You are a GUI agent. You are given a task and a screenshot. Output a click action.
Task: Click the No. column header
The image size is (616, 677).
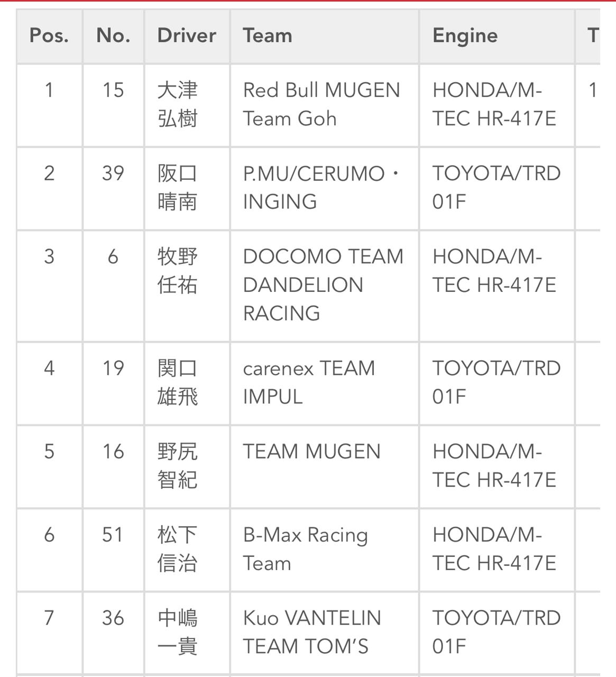point(113,36)
